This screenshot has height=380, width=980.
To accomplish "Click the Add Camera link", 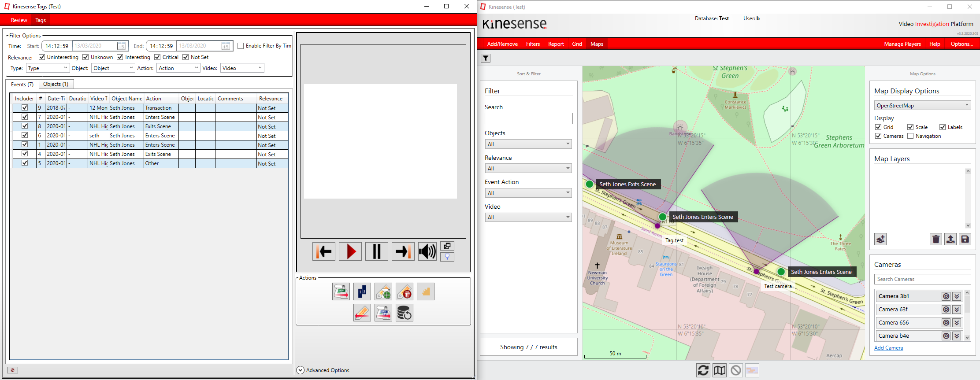I will pyautogui.click(x=888, y=348).
